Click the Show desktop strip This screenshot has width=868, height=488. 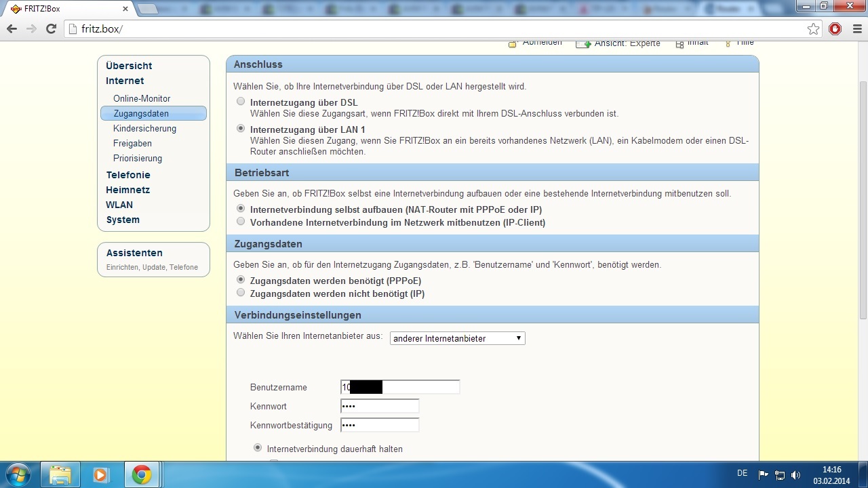click(x=863, y=474)
